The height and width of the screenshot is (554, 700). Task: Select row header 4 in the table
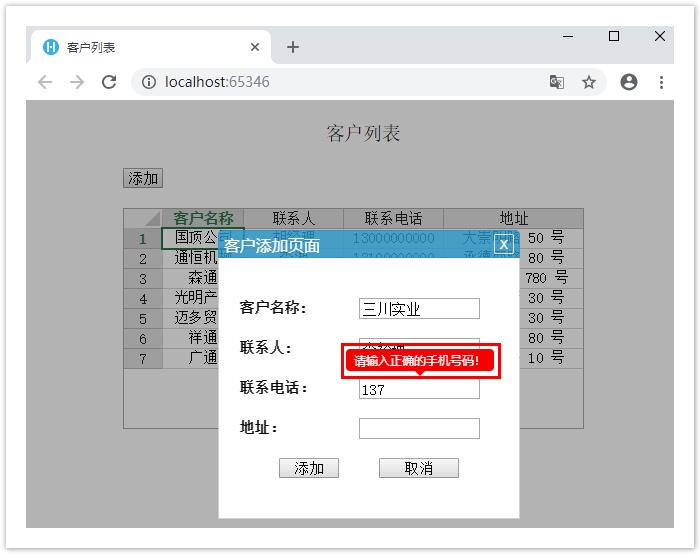(x=143, y=298)
